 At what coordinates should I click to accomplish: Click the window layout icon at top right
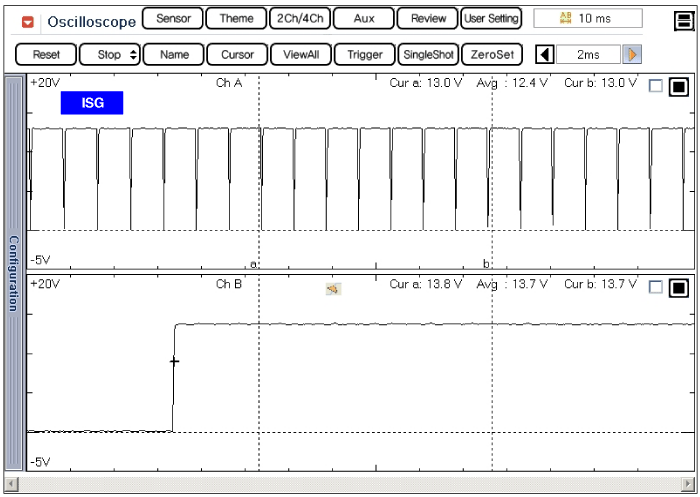684,21
